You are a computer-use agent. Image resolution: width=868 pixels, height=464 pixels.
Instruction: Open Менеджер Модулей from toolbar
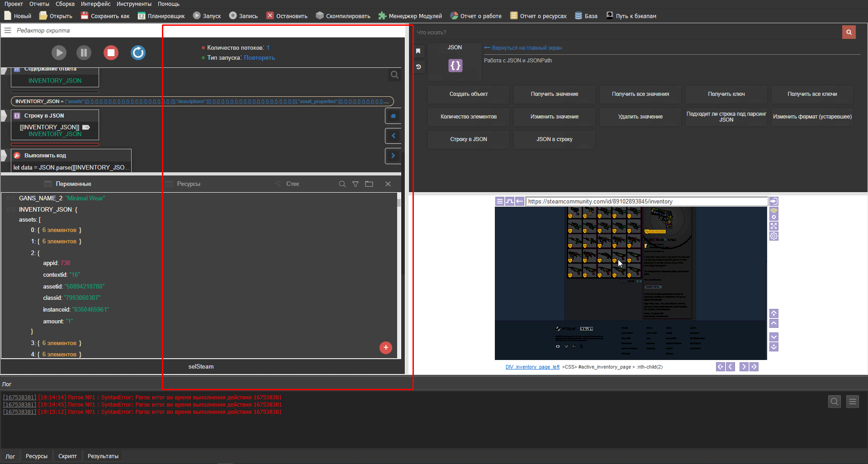coord(410,16)
